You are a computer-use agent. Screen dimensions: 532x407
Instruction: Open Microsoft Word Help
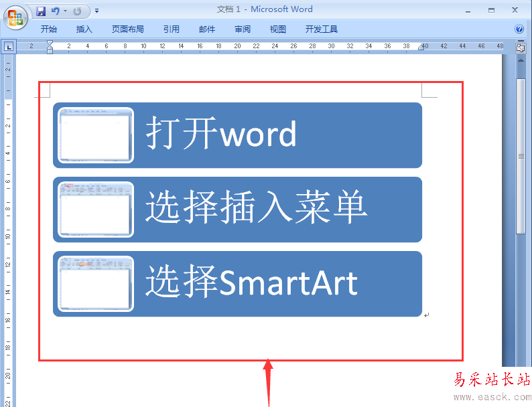click(519, 29)
